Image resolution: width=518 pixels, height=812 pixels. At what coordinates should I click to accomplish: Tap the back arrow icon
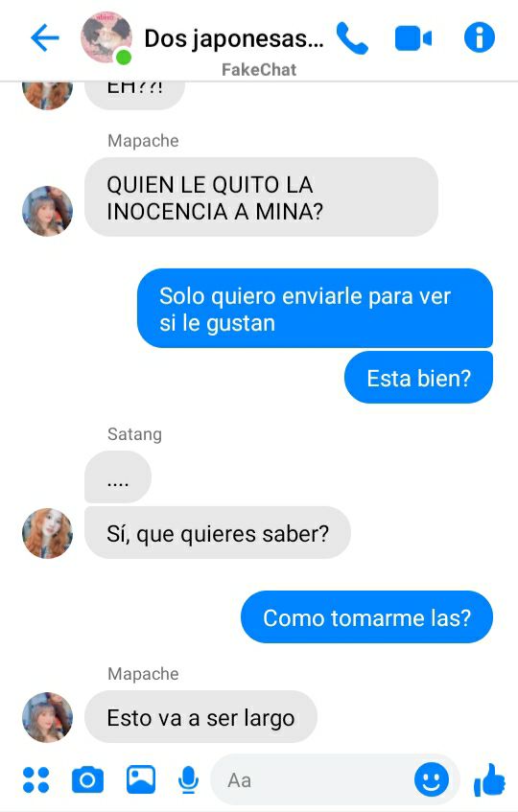[x=45, y=37]
